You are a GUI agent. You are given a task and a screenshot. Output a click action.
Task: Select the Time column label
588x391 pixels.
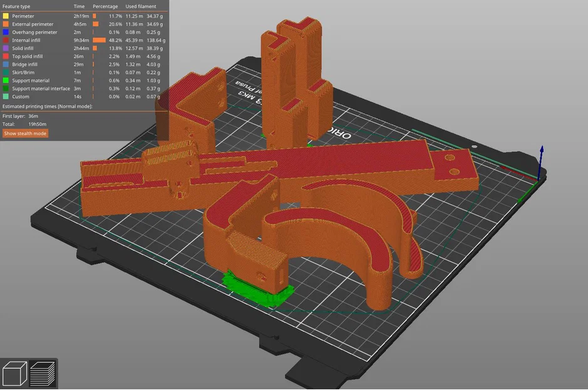tap(79, 6)
